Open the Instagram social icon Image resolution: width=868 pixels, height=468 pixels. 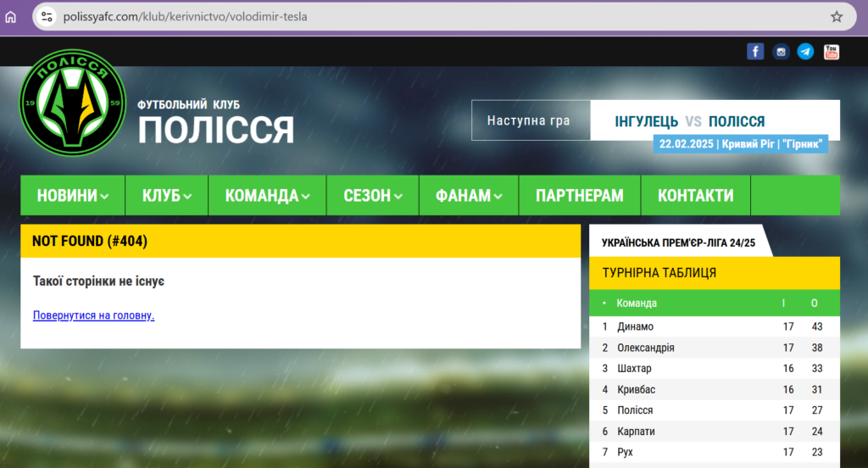(781, 52)
